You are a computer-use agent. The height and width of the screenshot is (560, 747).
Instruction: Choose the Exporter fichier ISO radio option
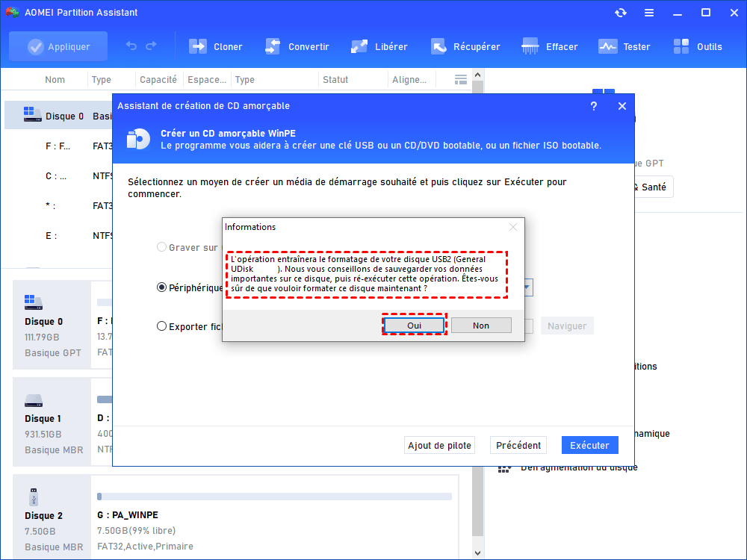tap(161, 326)
